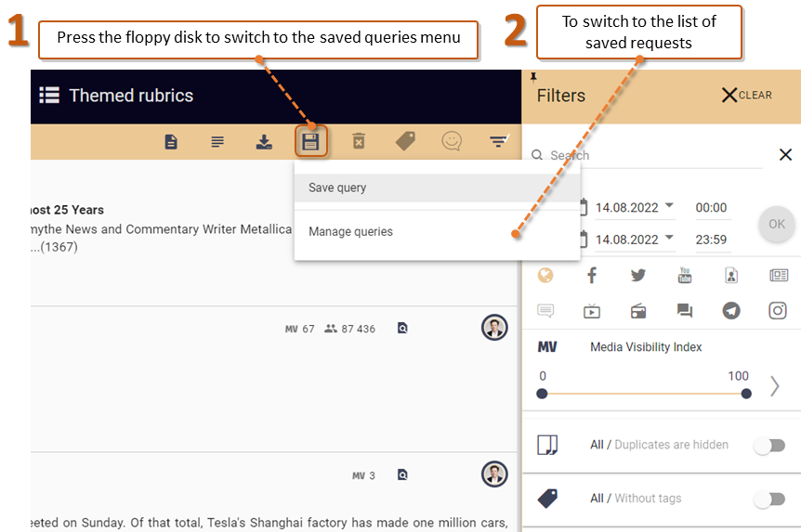801x532 pixels.
Task: Click the pin icon above Filters
Action: [533, 77]
